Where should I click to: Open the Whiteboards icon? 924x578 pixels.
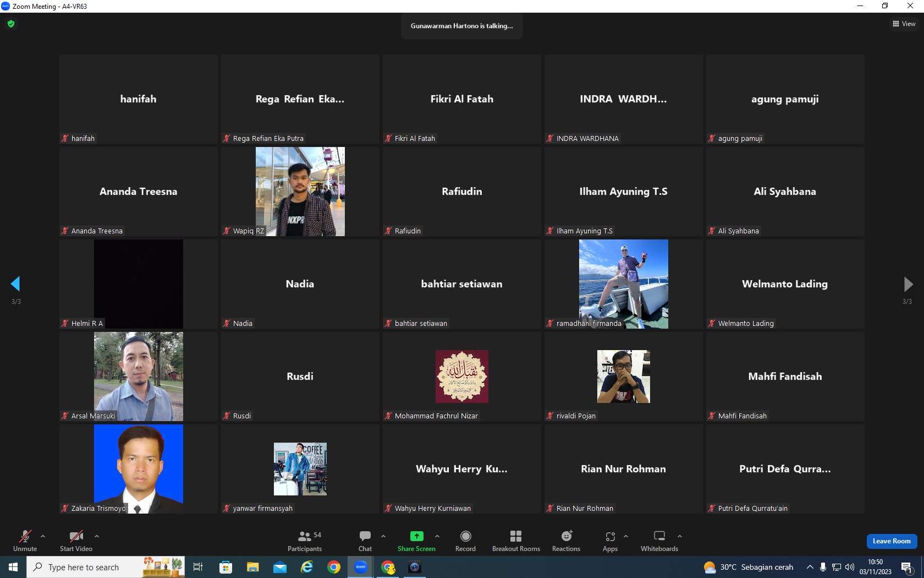659,536
